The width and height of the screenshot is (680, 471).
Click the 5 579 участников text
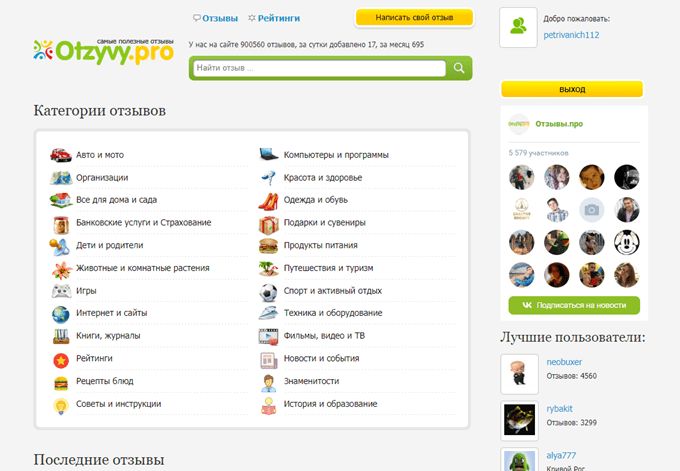point(538,153)
